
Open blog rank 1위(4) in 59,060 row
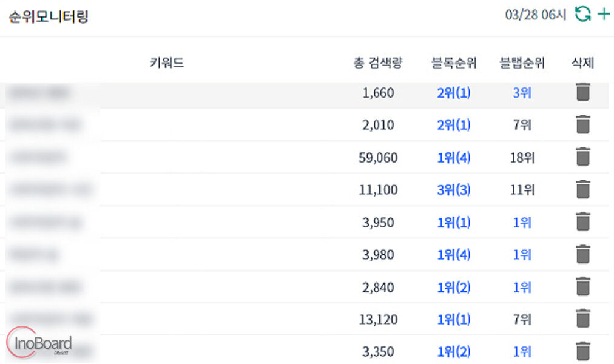[x=454, y=158]
